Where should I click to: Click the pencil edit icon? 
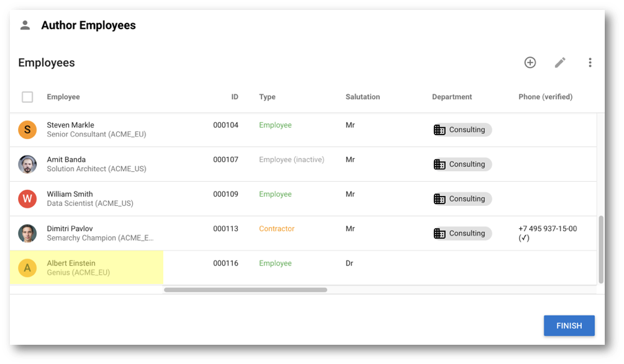point(560,63)
